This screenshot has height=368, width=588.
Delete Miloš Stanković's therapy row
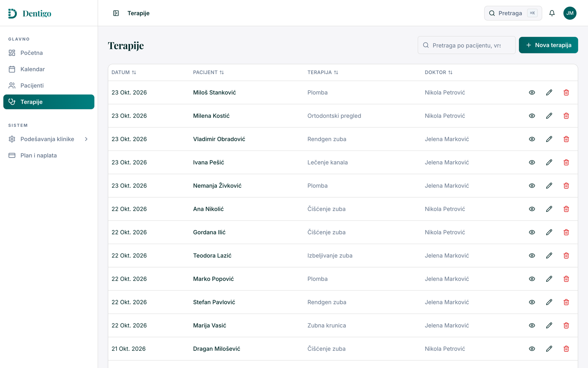566,92
